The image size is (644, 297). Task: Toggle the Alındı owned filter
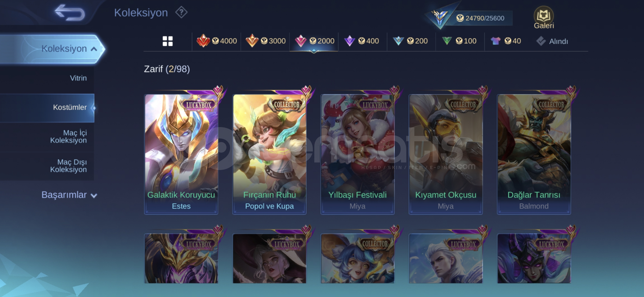[x=552, y=41]
